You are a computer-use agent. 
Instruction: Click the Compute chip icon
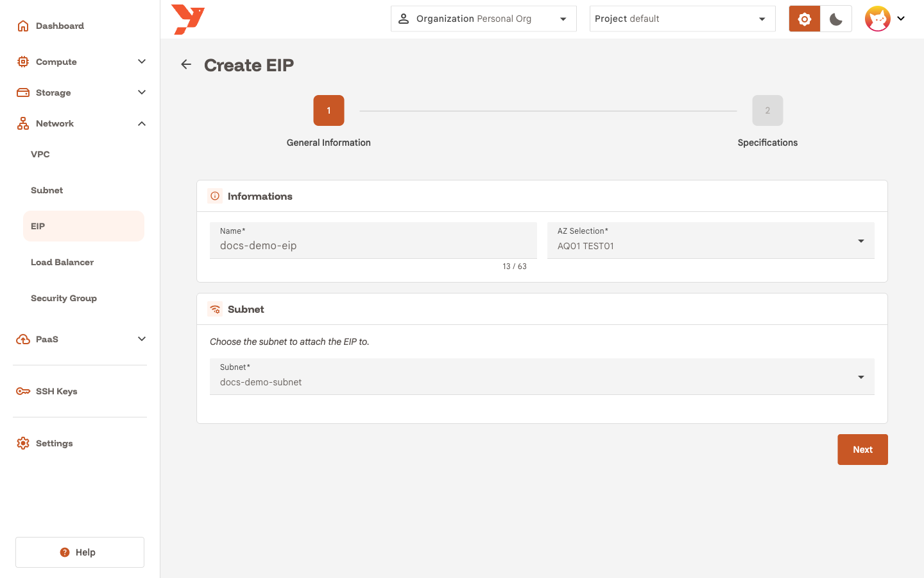point(23,62)
